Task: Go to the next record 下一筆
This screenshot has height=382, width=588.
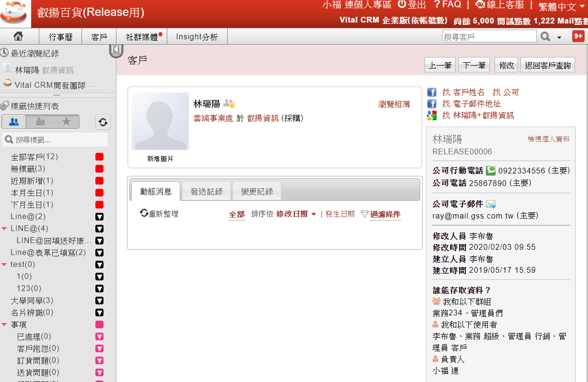Action: 474,65
